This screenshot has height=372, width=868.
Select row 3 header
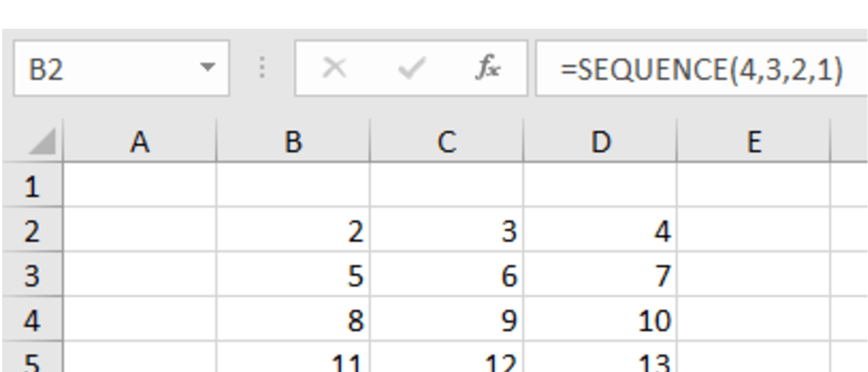[31, 275]
